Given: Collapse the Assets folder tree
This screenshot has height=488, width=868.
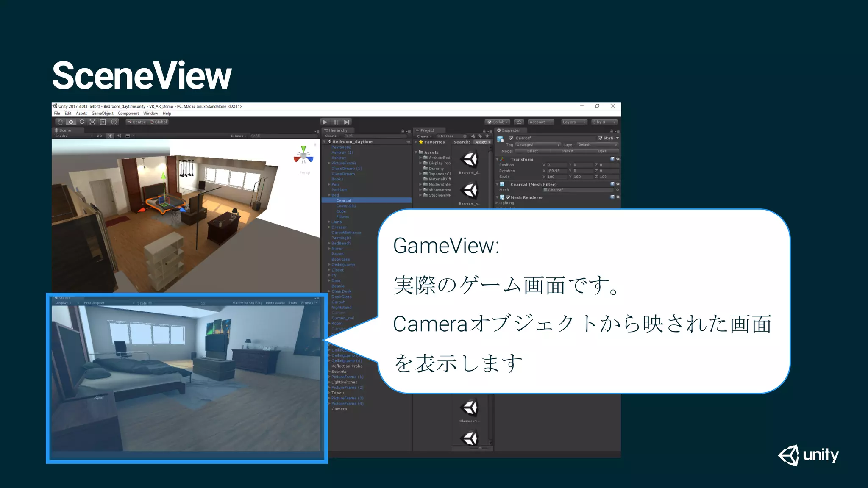Looking at the screenshot, I should [x=416, y=152].
